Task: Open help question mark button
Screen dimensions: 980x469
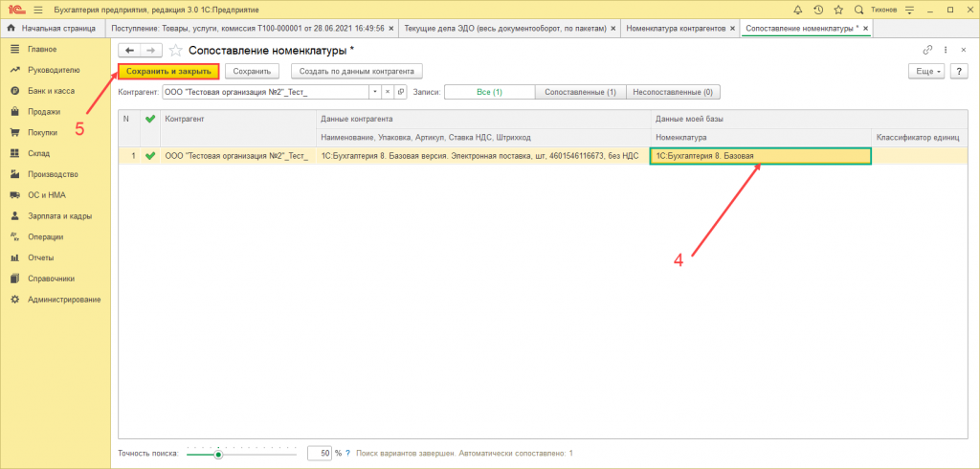Action: [959, 71]
